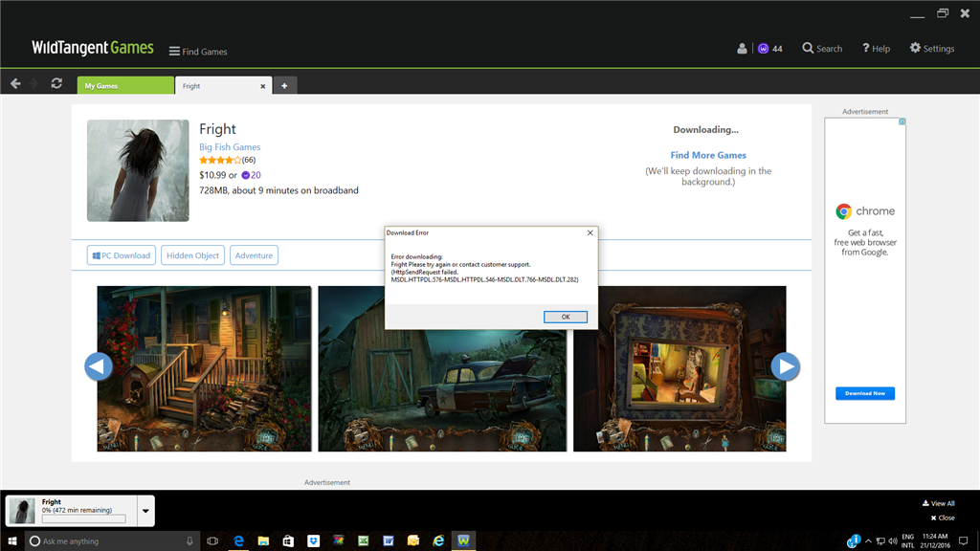This screenshot has width=980, height=551.
Task: Launch Microsoft Edge from the taskbar
Action: [238, 541]
